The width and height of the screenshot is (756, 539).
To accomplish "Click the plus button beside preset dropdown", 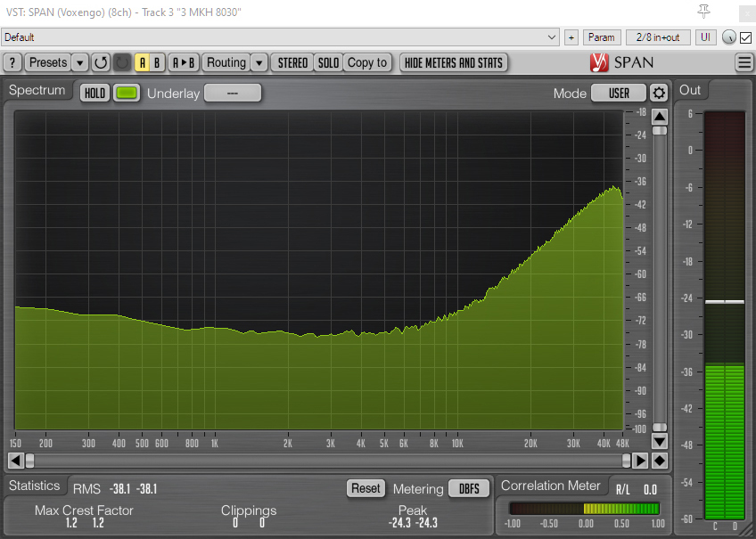I will (571, 37).
